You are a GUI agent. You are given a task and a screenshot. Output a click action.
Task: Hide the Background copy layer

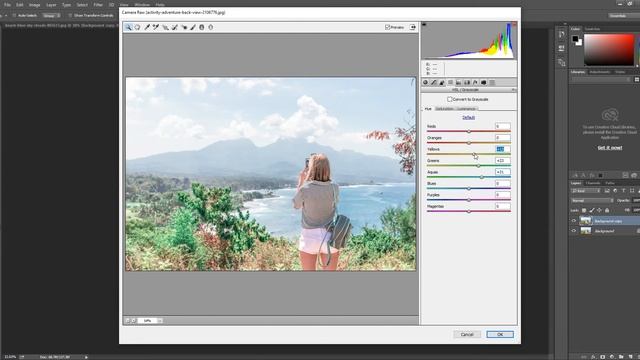coord(574,221)
